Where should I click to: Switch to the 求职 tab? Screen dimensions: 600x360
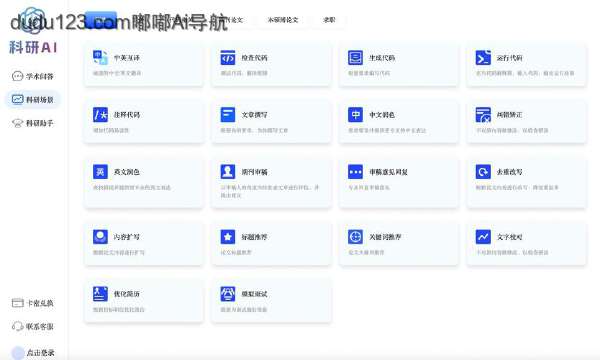pos(329,20)
